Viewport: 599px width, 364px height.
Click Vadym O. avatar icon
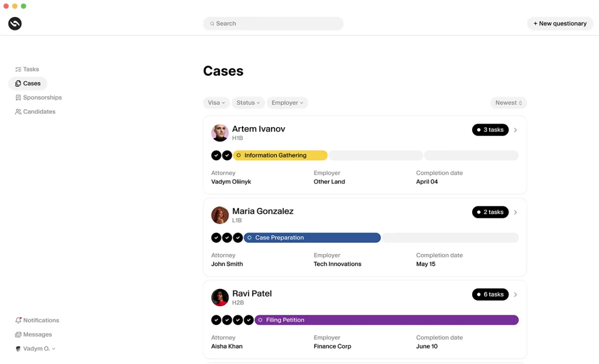(x=18, y=349)
